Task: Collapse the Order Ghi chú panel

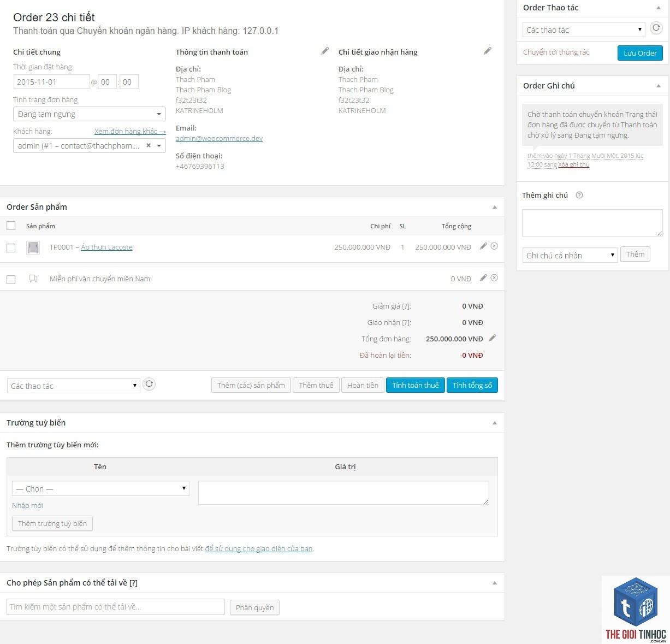Action: pyautogui.click(x=659, y=86)
